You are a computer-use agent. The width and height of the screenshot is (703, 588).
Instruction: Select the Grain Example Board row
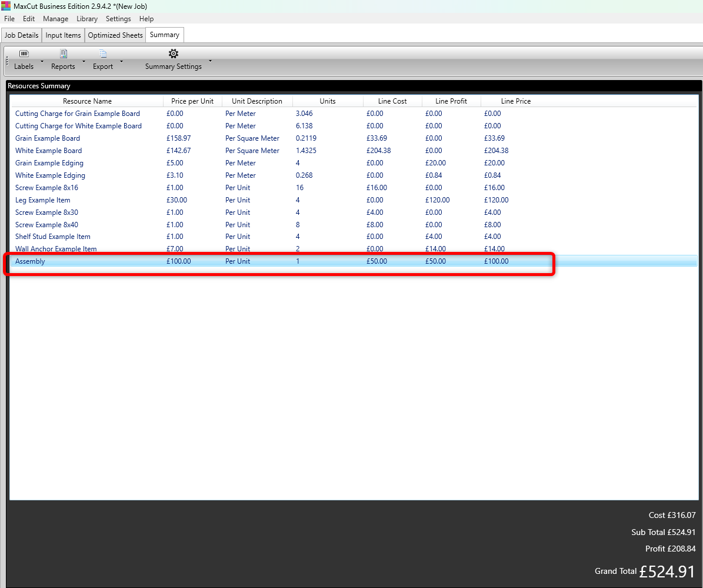354,138
